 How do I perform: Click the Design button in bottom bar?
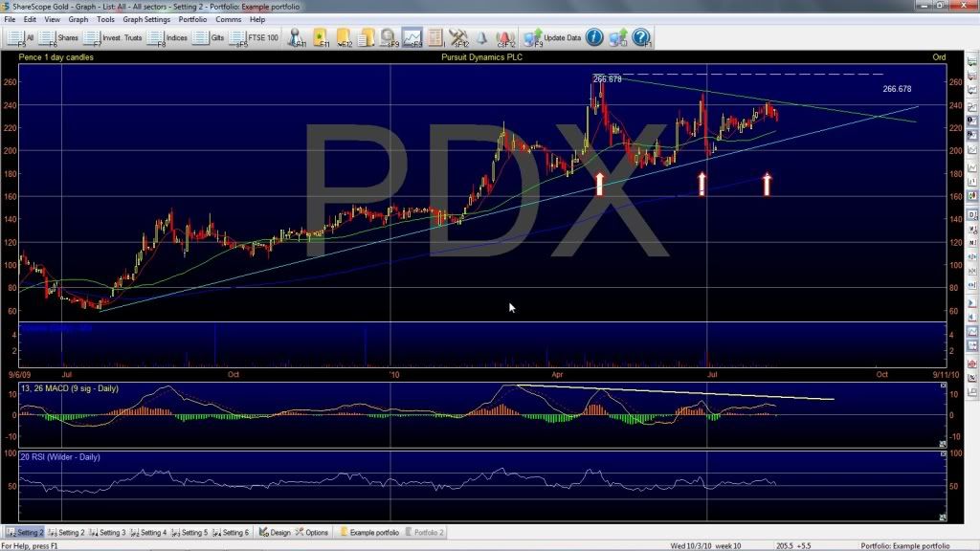[275, 533]
